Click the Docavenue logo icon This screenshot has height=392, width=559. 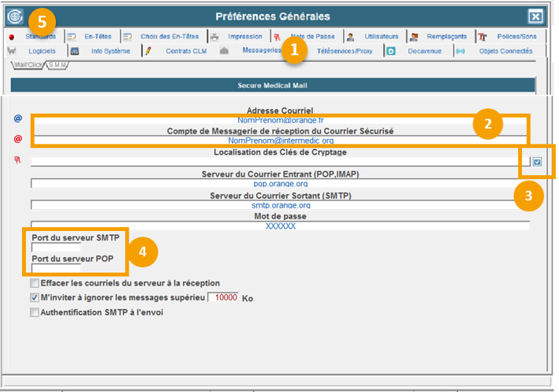390,51
